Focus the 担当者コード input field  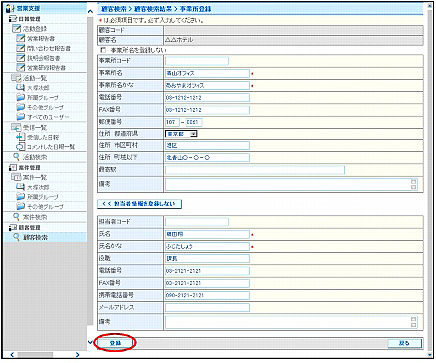click(x=197, y=222)
